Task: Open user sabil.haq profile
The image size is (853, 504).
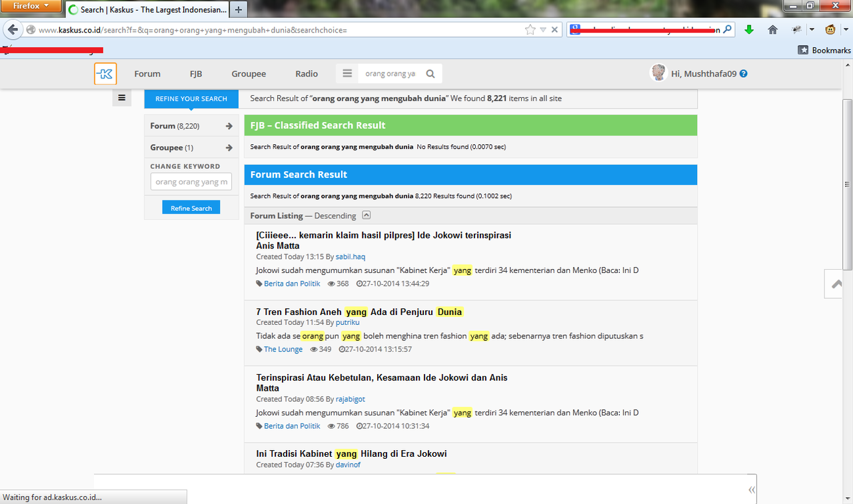Action: [350, 256]
